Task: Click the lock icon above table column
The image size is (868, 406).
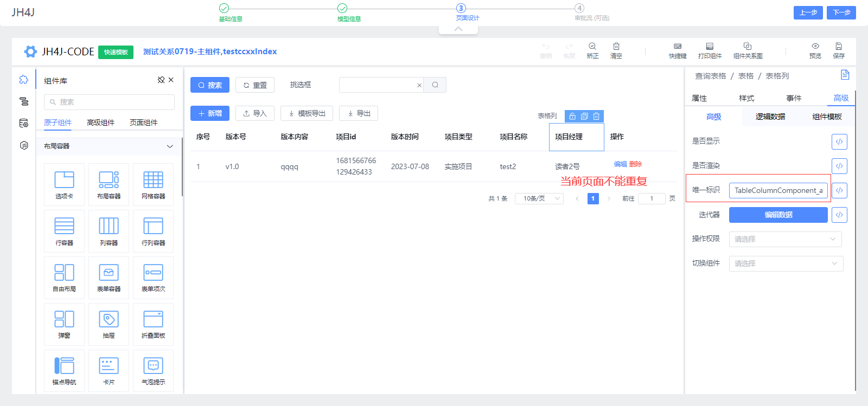Action: 572,116
